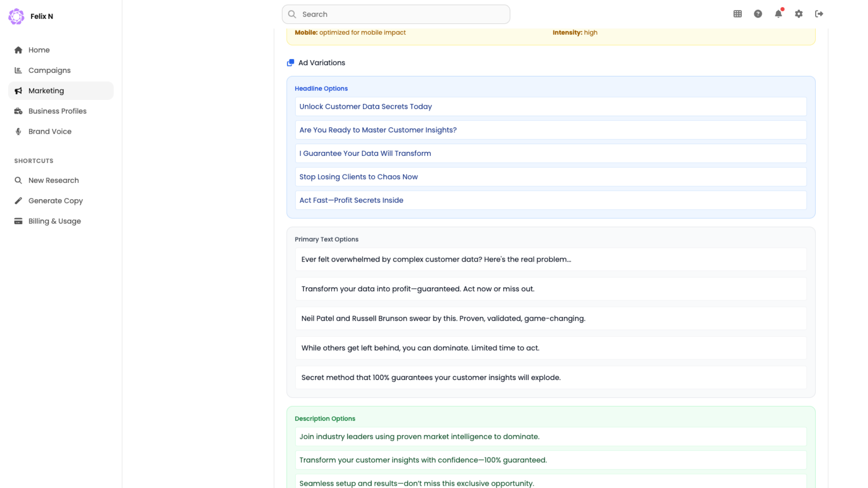Open the Generate Copy shortcut

pyautogui.click(x=55, y=201)
